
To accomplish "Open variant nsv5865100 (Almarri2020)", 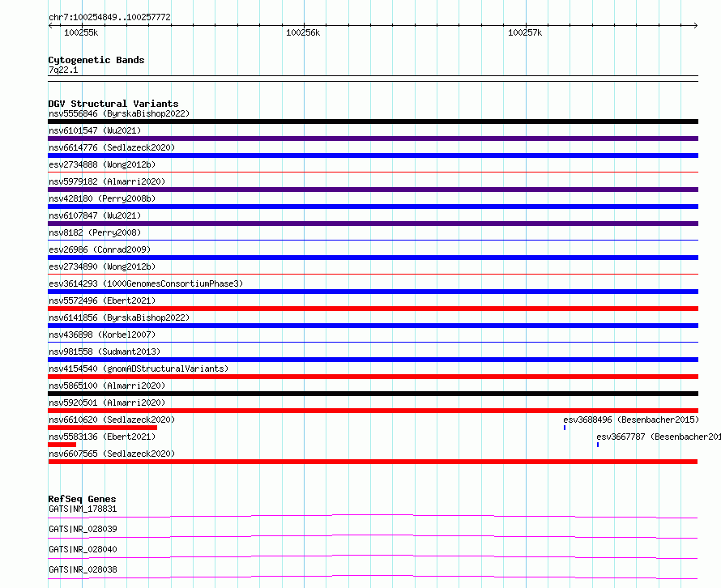I will click(107, 386).
